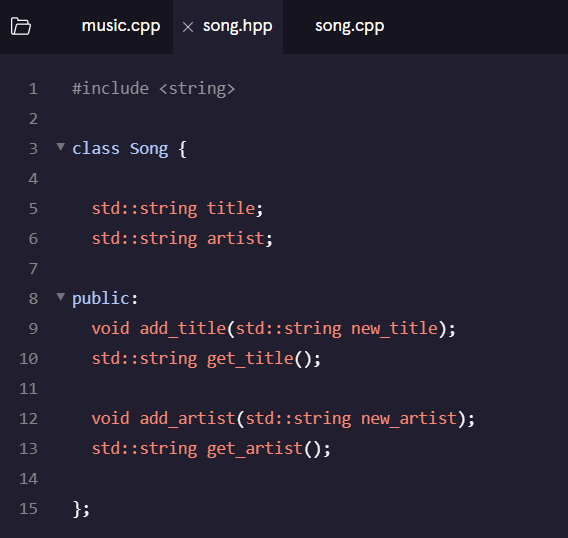Place cursor on std::string artist; line

click(182, 239)
